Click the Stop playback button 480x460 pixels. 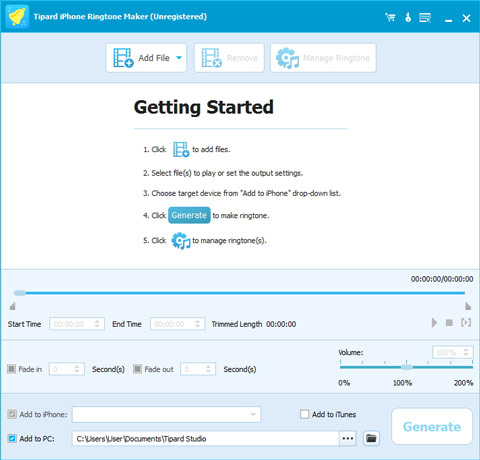(449, 323)
